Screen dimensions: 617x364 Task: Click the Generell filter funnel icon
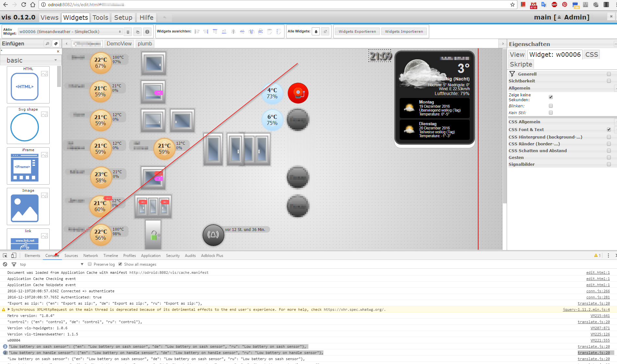(512, 74)
